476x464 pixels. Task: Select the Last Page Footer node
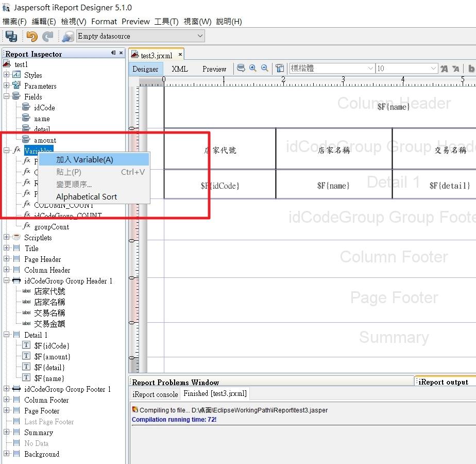(x=49, y=422)
